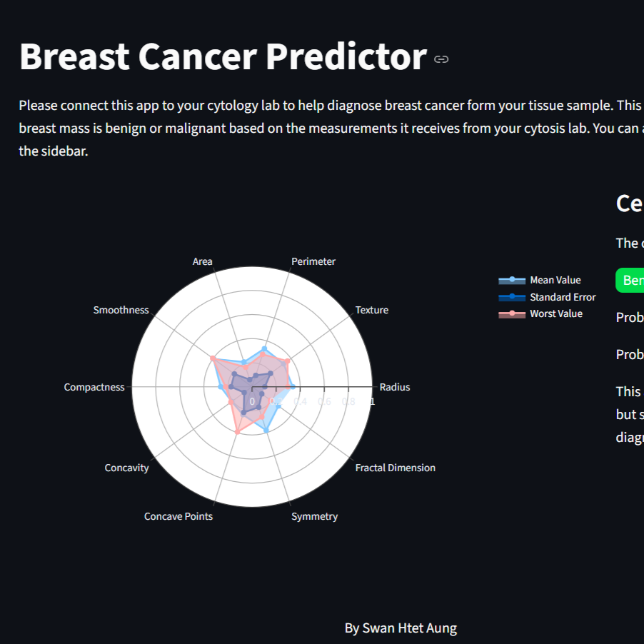Click the Radius axis label
Viewport: 644px width, 644px height.
[395, 387]
